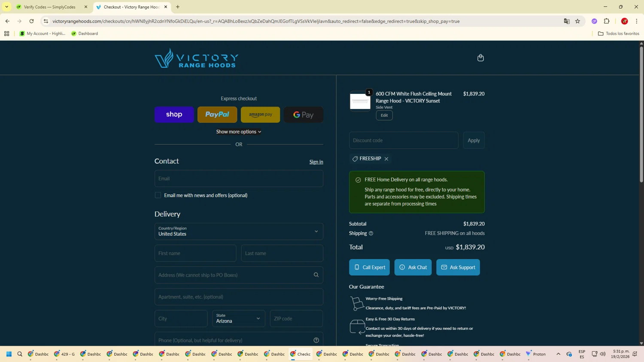Click the Victory Range Hoods logo
Screen dimensions: 644x362
click(x=196, y=58)
